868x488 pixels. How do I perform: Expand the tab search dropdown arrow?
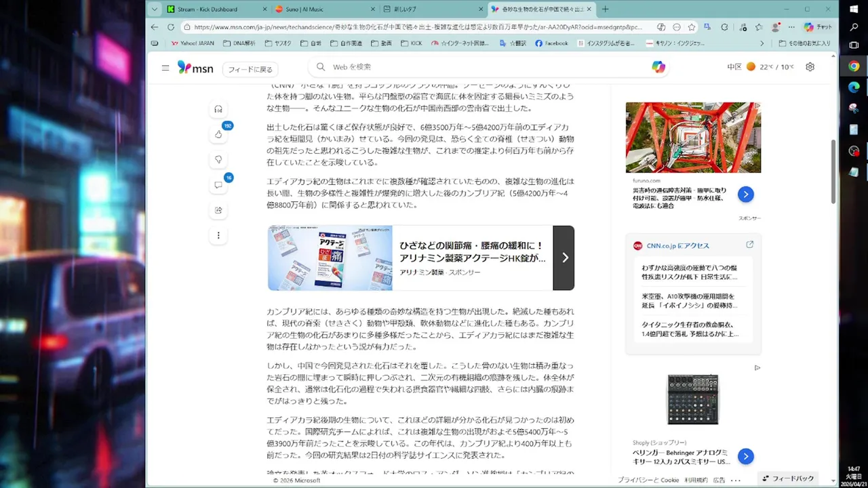155,9
